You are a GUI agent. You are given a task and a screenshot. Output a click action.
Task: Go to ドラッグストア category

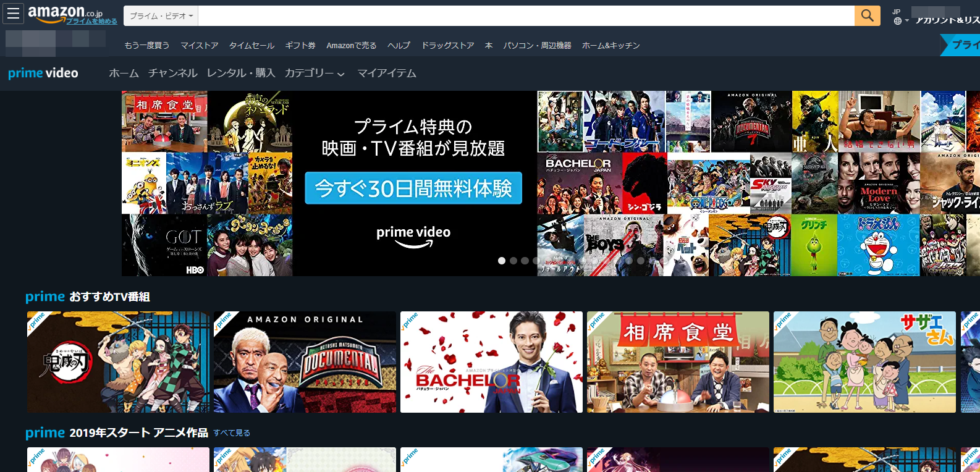447,45
